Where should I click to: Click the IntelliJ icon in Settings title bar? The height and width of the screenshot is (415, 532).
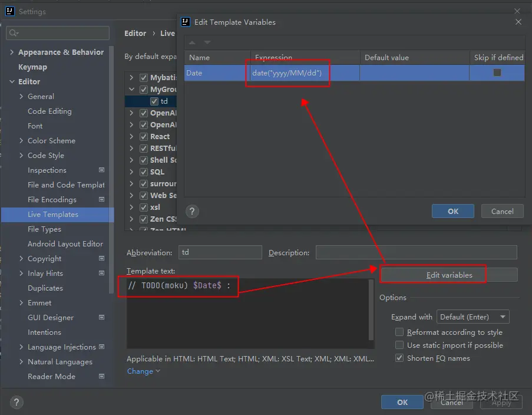pos(10,11)
